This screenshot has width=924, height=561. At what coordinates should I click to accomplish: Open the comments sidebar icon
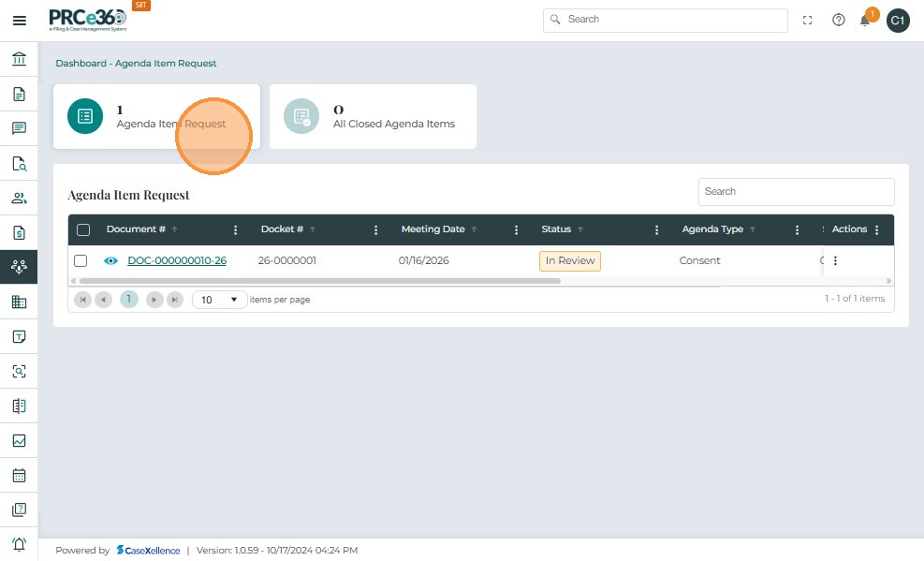(19, 128)
